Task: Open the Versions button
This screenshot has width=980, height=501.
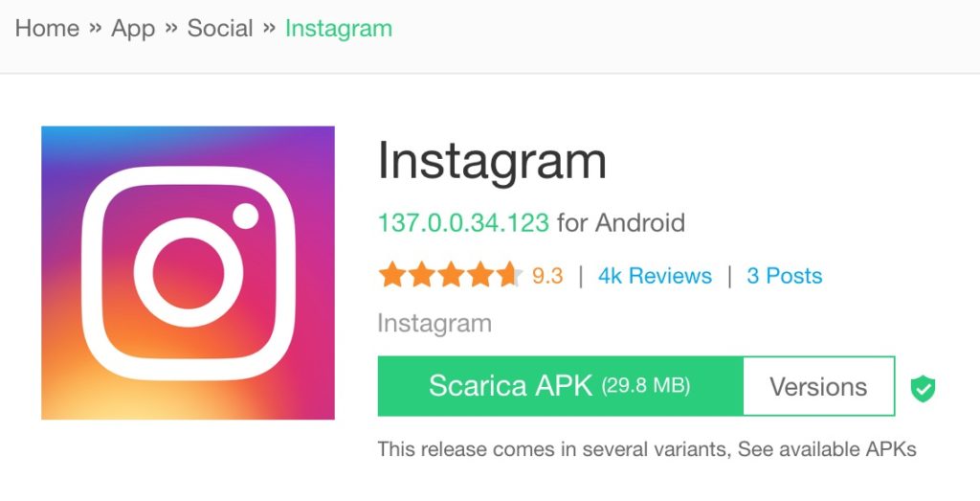Action: [818, 386]
